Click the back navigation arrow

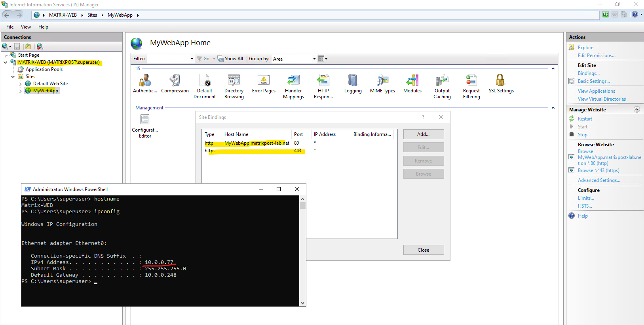tap(7, 15)
